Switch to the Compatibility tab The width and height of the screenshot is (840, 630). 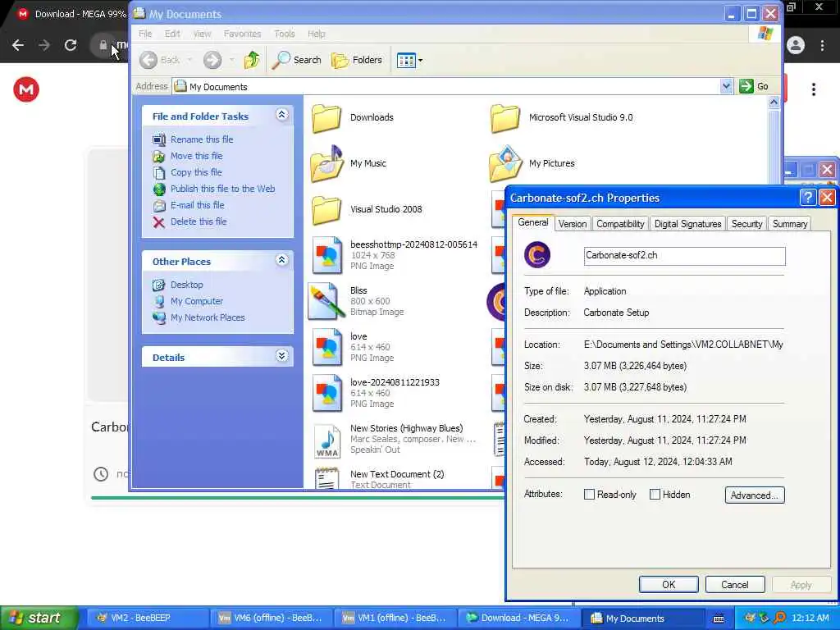point(620,224)
